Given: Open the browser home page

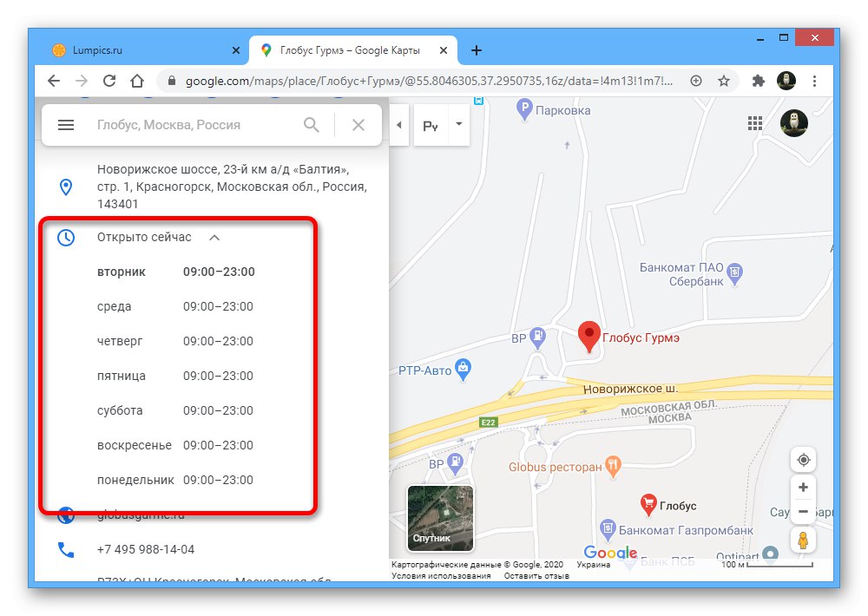Looking at the screenshot, I should pos(137,82).
